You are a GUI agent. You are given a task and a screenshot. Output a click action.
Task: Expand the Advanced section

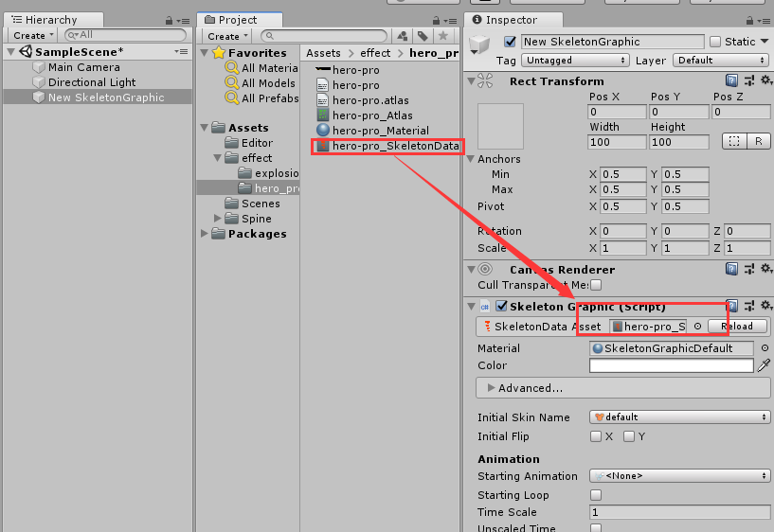coord(491,387)
